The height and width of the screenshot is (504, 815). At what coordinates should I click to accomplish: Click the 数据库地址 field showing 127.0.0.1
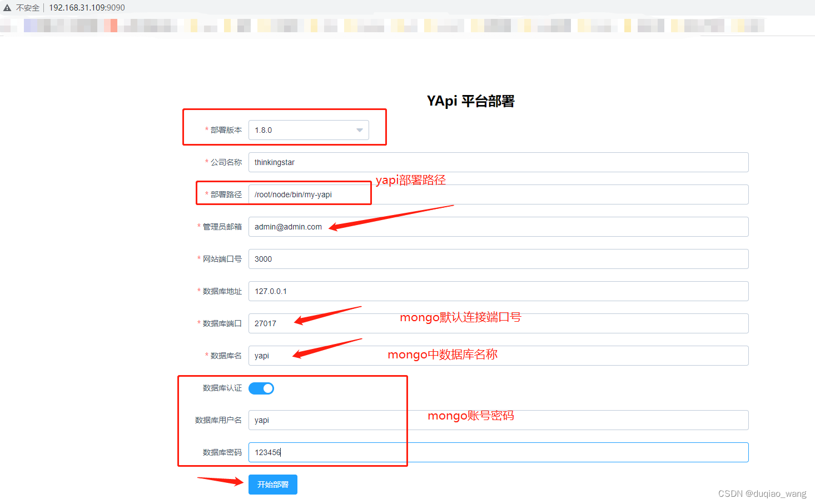[498, 291]
